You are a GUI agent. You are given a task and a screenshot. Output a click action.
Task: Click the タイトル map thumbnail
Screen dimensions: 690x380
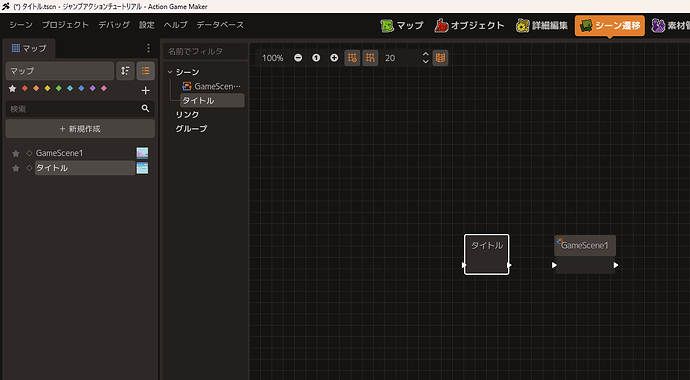click(x=142, y=168)
